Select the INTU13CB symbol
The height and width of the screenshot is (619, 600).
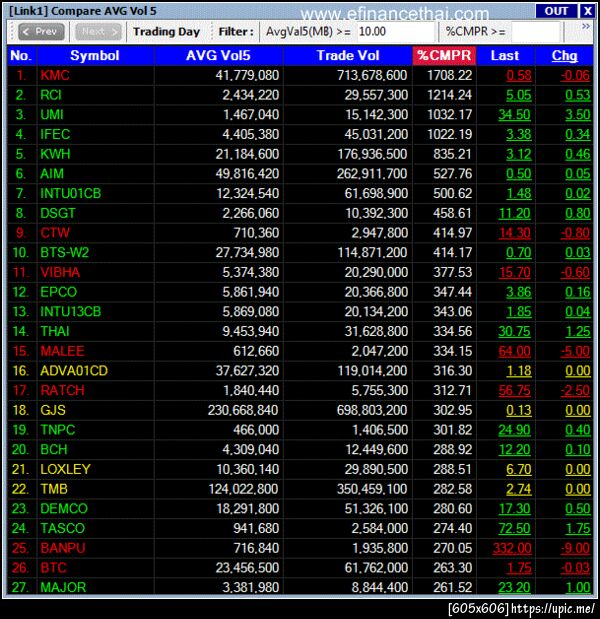pos(71,312)
